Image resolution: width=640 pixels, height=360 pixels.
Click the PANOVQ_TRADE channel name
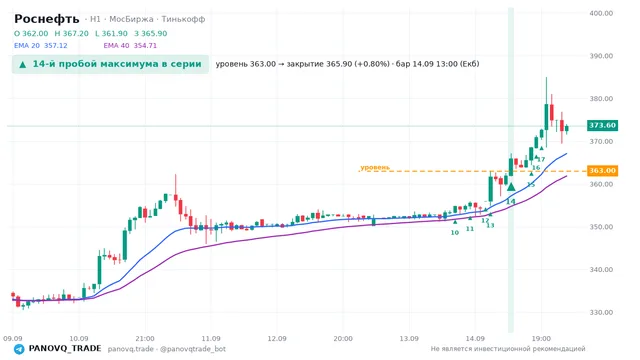pos(65,349)
